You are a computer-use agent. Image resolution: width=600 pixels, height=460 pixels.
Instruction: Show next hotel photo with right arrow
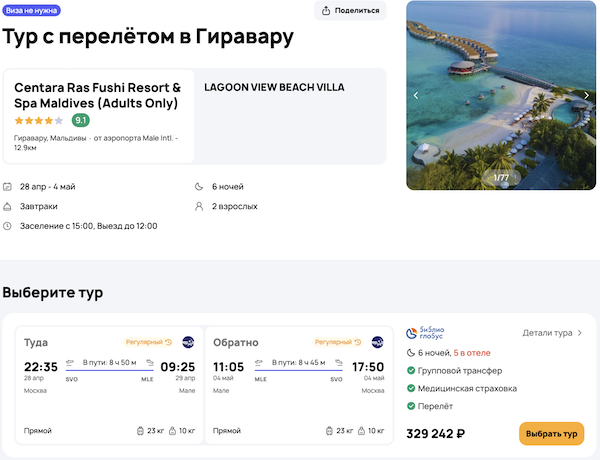[586, 96]
